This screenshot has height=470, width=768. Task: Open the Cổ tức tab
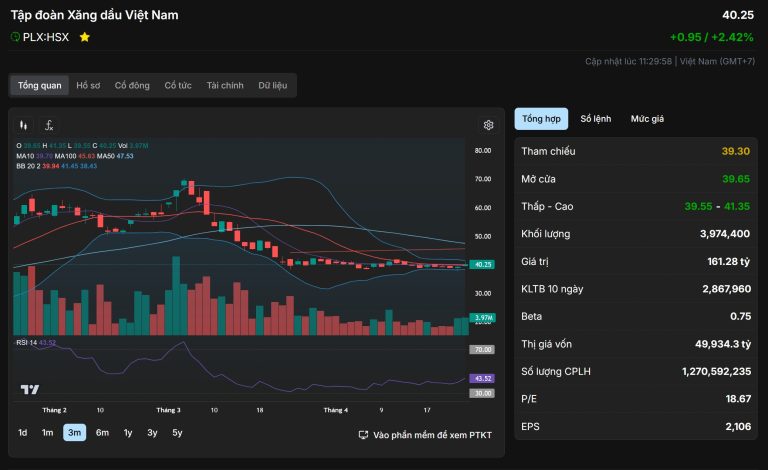178,85
